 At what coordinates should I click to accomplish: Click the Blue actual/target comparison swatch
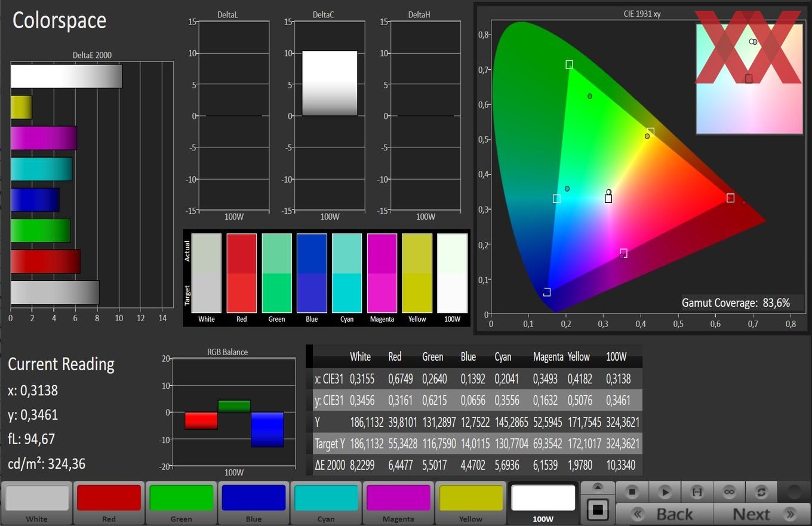tap(312, 273)
